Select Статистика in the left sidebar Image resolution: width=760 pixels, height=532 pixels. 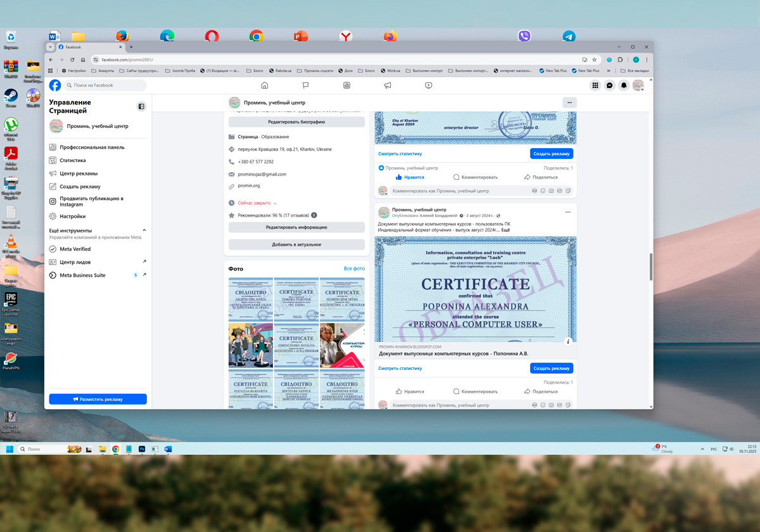pos(73,160)
